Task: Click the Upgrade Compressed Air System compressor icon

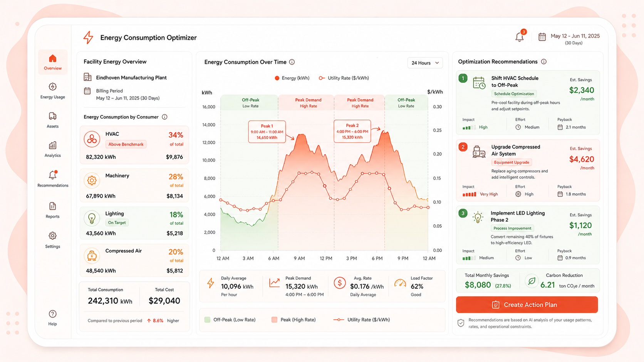Action: pyautogui.click(x=479, y=152)
